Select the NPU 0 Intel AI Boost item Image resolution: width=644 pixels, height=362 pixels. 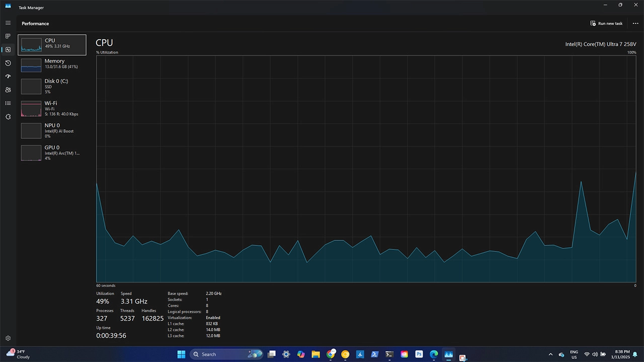(52, 131)
